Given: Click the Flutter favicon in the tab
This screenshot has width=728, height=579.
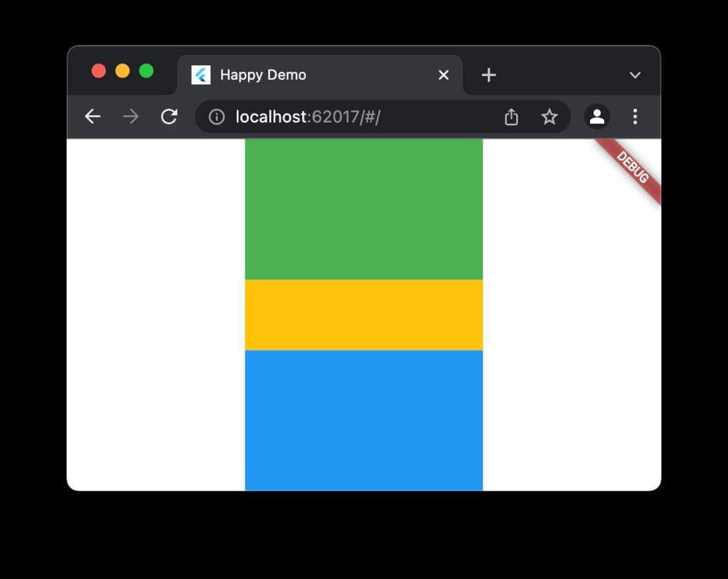Looking at the screenshot, I should [200, 75].
